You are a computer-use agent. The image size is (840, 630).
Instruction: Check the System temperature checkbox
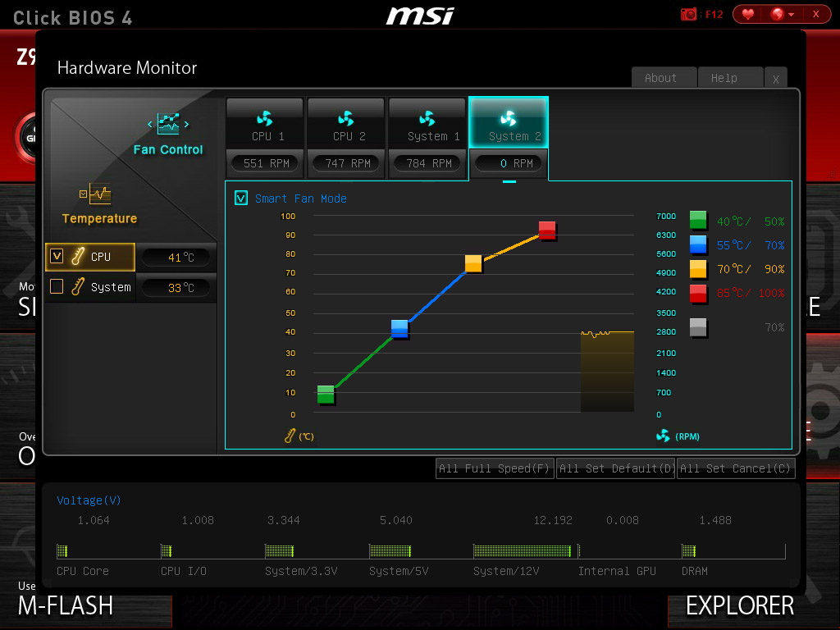[57, 286]
